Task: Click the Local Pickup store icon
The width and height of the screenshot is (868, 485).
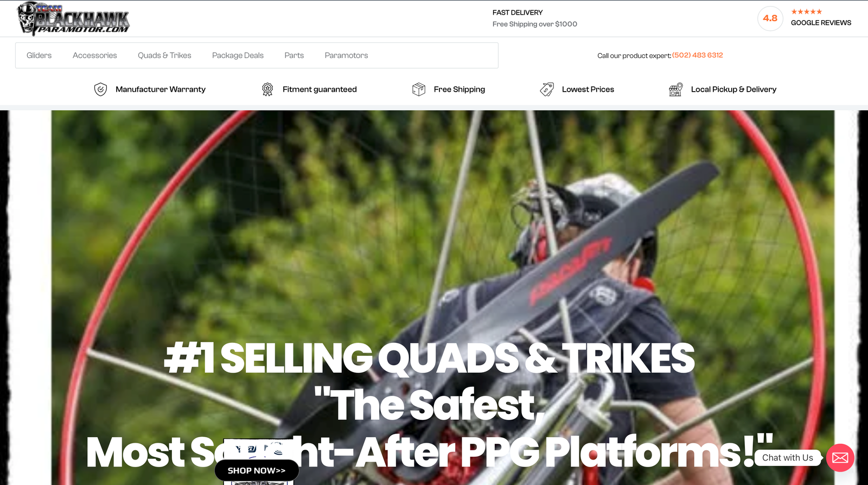Action: (x=675, y=90)
